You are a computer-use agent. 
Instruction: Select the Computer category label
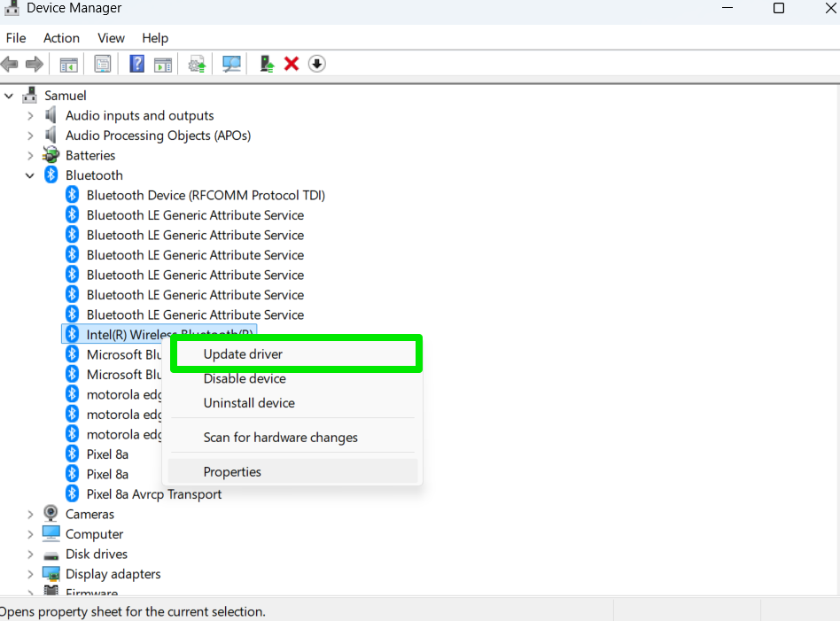pyautogui.click(x=94, y=534)
